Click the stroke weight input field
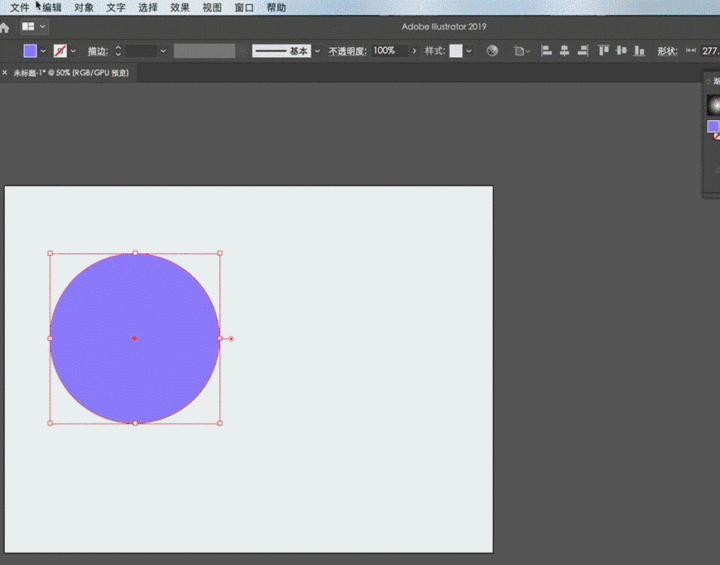 click(141, 51)
